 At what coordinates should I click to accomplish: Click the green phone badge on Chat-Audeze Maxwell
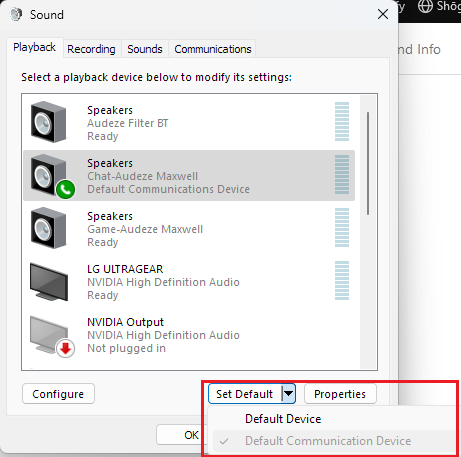pyautogui.click(x=65, y=189)
